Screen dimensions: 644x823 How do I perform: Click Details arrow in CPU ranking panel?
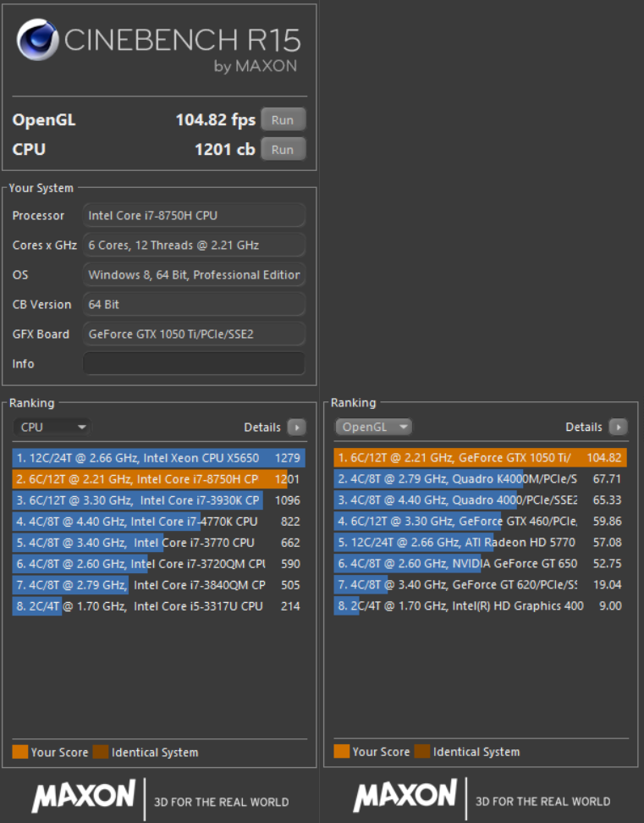click(296, 428)
